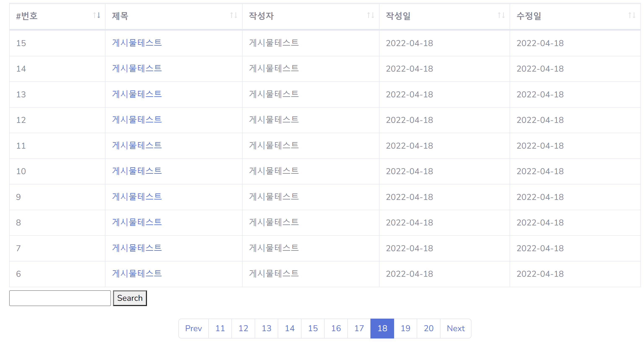Open the 게시물테스트 link in row 6
Image resolution: width=644 pixels, height=350 pixels.
click(137, 274)
